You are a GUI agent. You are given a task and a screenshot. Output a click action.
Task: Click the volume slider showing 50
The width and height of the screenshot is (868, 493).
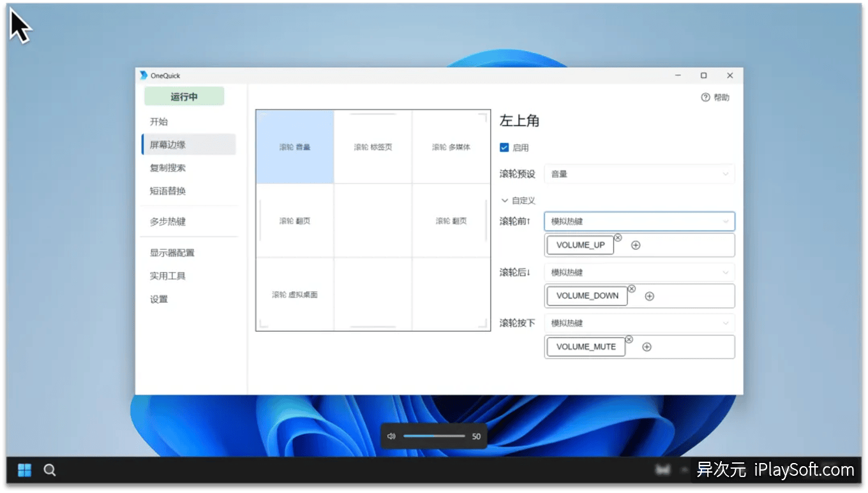coord(434,436)
